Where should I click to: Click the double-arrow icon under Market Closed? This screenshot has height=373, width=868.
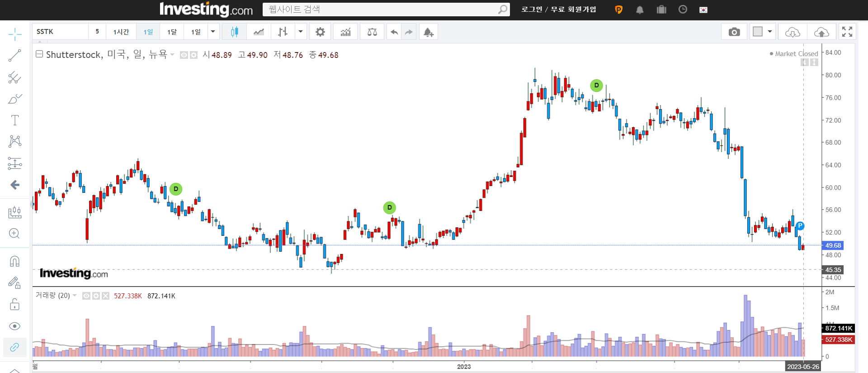814,62
